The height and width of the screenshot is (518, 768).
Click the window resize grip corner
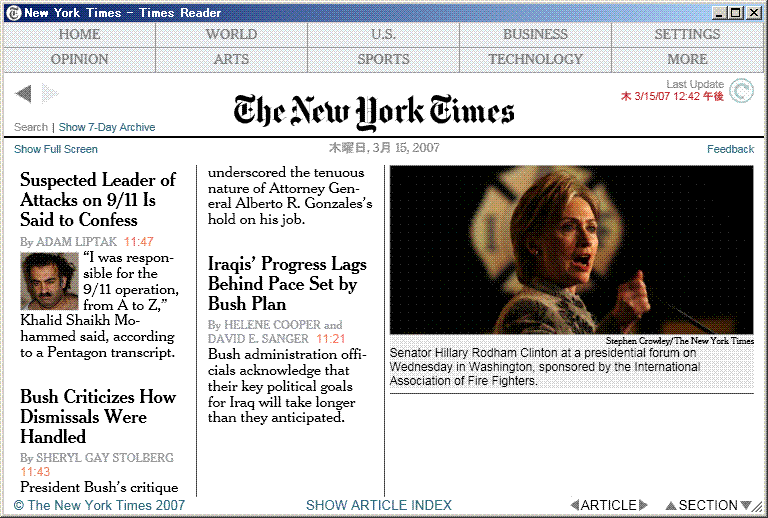tap(758, 507)
